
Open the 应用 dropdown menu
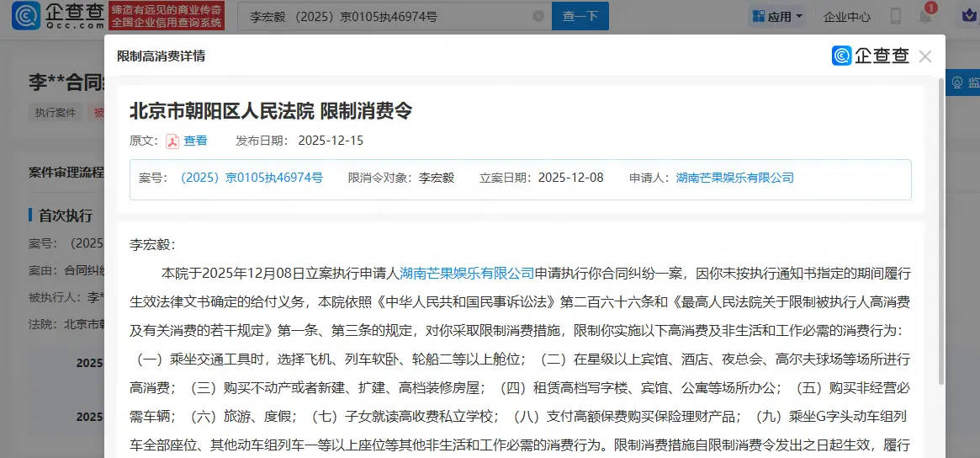coord(777,16)
